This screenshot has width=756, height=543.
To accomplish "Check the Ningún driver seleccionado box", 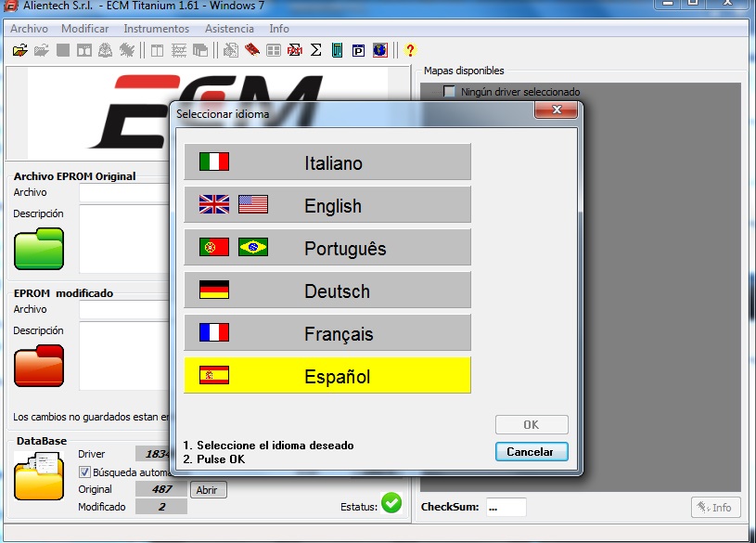I will coord(449,92).
